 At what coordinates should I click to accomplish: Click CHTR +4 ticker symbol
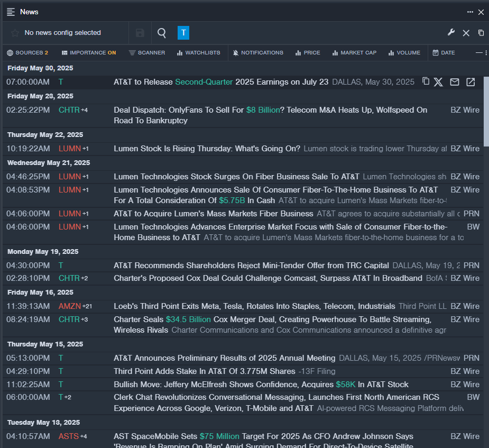(69, 110)
